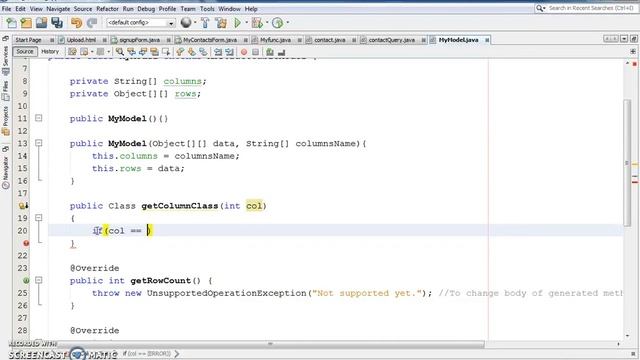Click the Profile Project icon
This screenshot has width=640, height=360.
(278, 23)
